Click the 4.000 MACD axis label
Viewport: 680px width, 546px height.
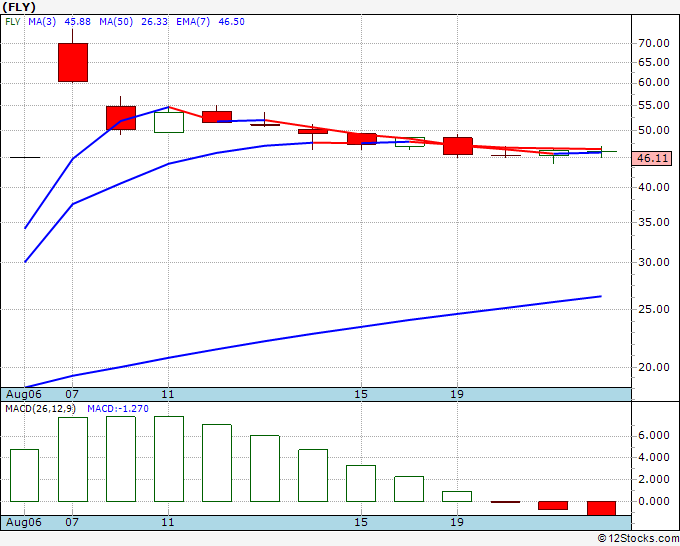tap(654, 458)
